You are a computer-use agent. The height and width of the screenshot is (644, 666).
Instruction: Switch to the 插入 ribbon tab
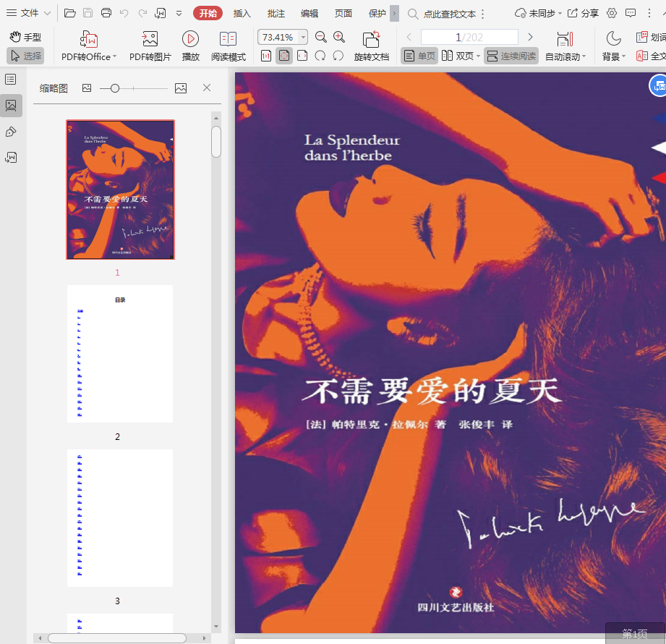(x=242, y=13)
